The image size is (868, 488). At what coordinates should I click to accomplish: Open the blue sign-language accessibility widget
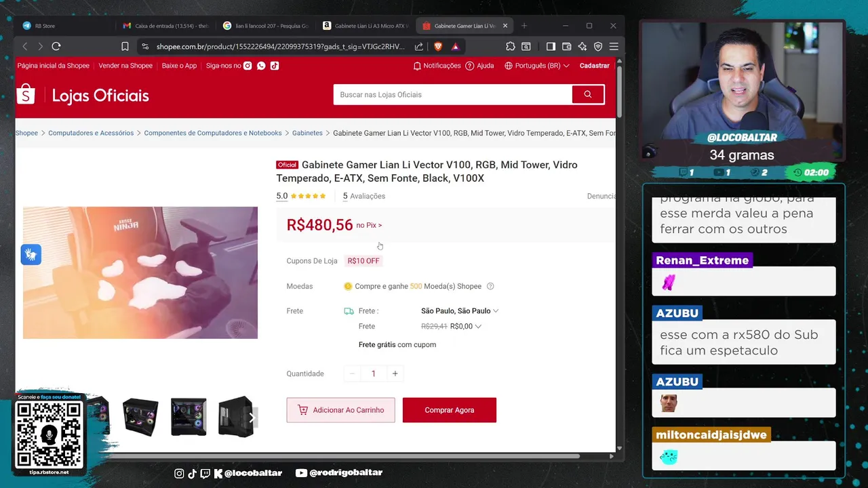31,254
